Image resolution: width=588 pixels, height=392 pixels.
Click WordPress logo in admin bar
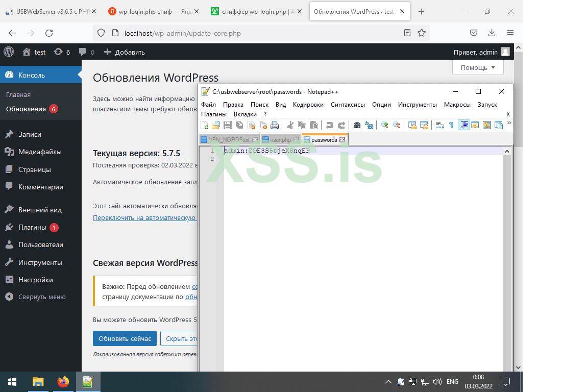[9, 52]
